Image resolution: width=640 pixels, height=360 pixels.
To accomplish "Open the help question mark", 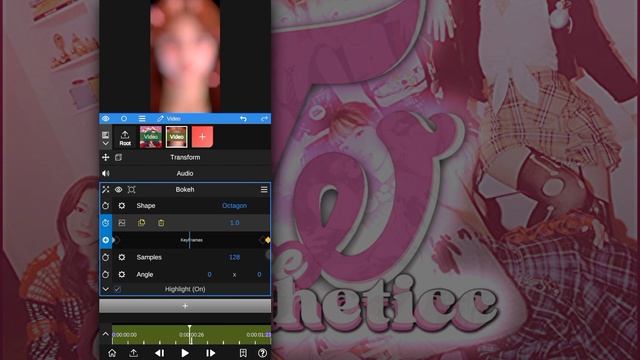I will tap(262, 353).
